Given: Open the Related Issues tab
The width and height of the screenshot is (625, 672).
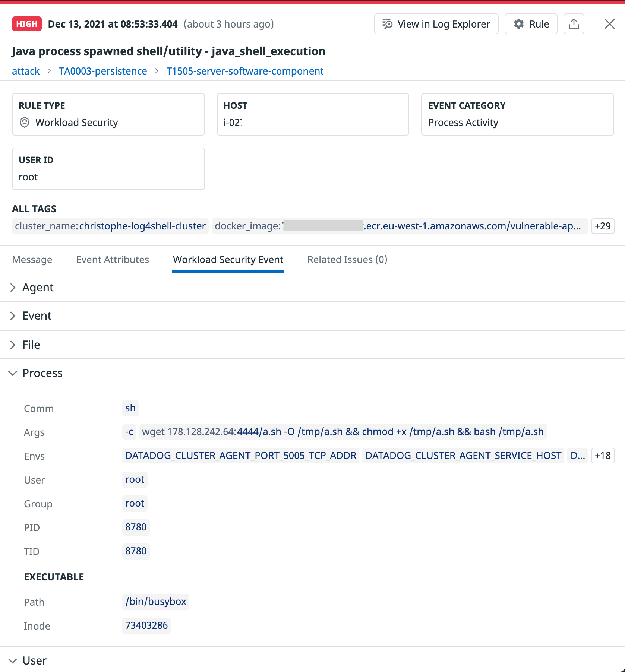Looking at the screenshot, I should point(347,259).
